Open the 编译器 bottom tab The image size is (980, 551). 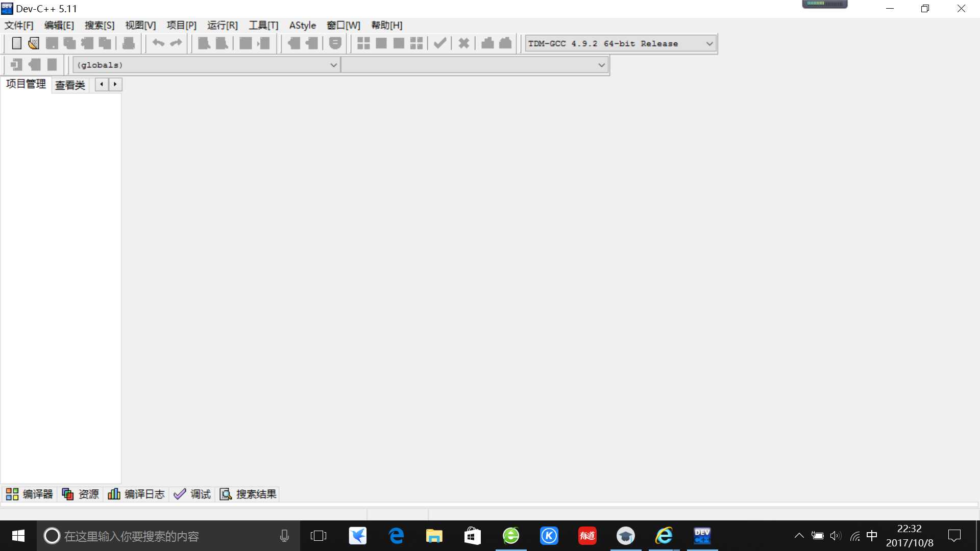point(29,494)
